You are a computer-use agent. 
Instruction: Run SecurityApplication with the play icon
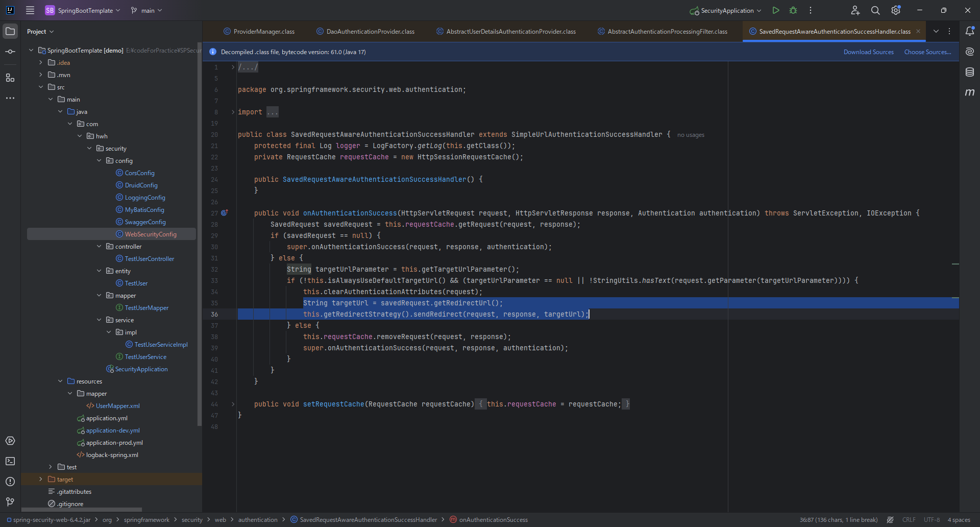pyautogui.click(x=776, y=10)
